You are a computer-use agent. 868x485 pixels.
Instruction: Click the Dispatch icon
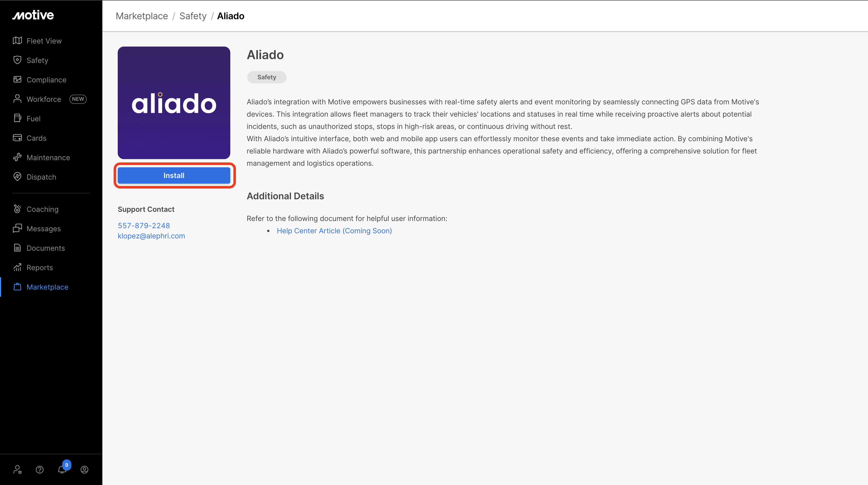17,177
